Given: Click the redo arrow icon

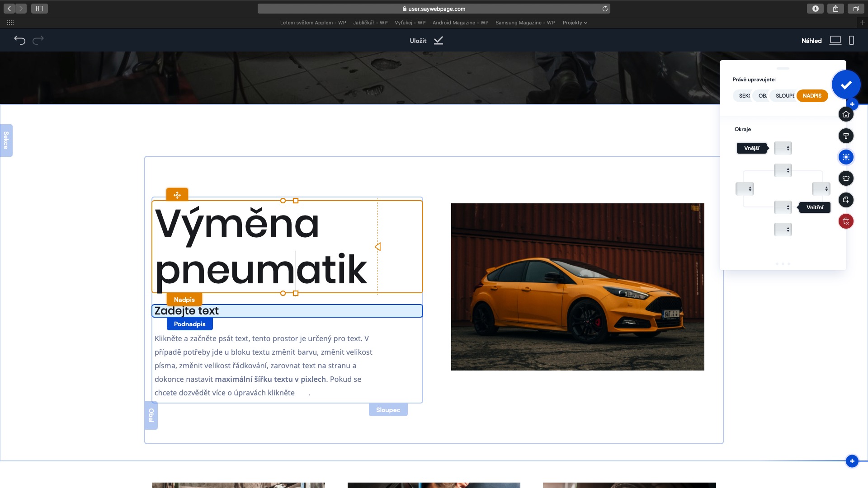Looking at the screenshot, I should 38,40.
